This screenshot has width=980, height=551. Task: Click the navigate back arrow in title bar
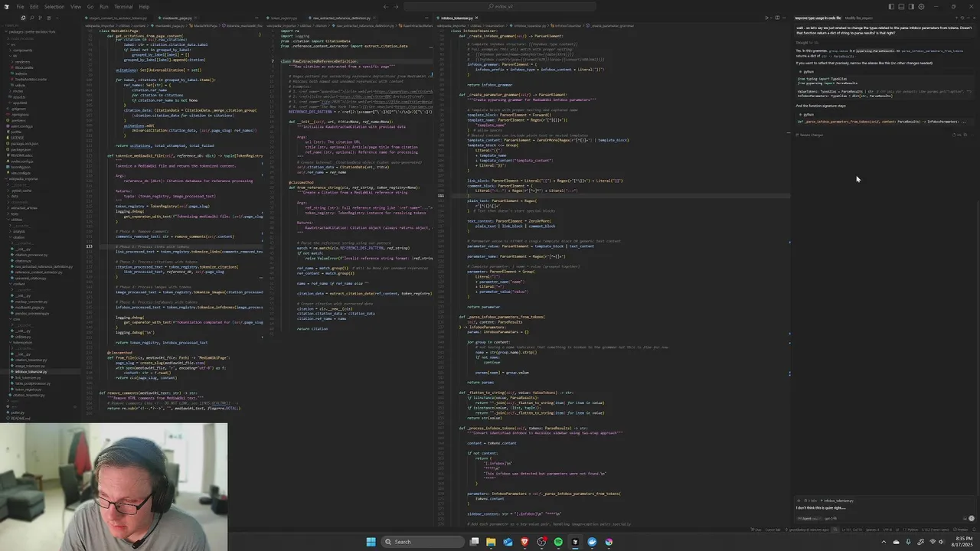click(385, 7)
